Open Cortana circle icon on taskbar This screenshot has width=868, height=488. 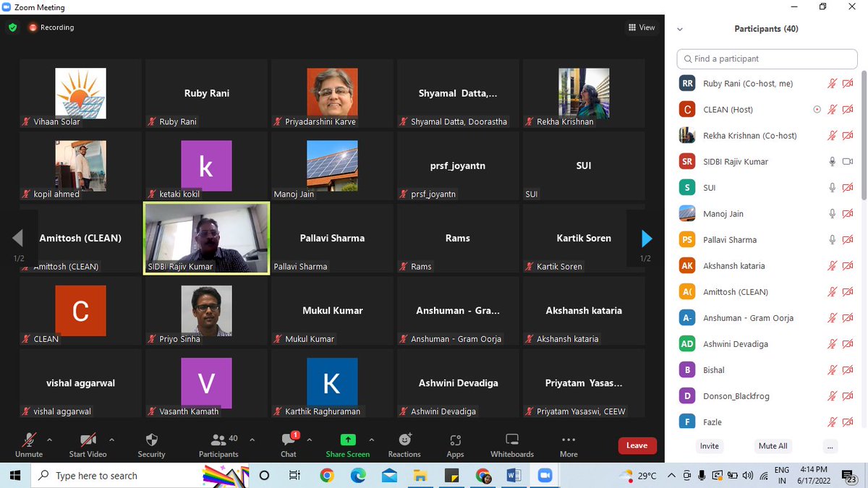[x=264, y=476]
